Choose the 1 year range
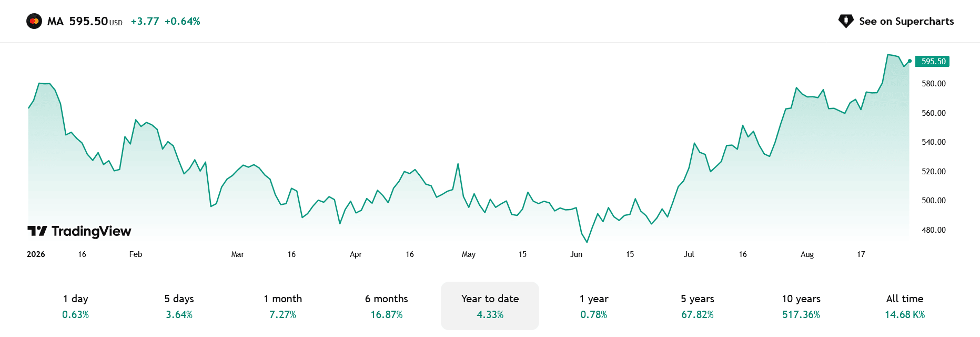 coord(594,306)
